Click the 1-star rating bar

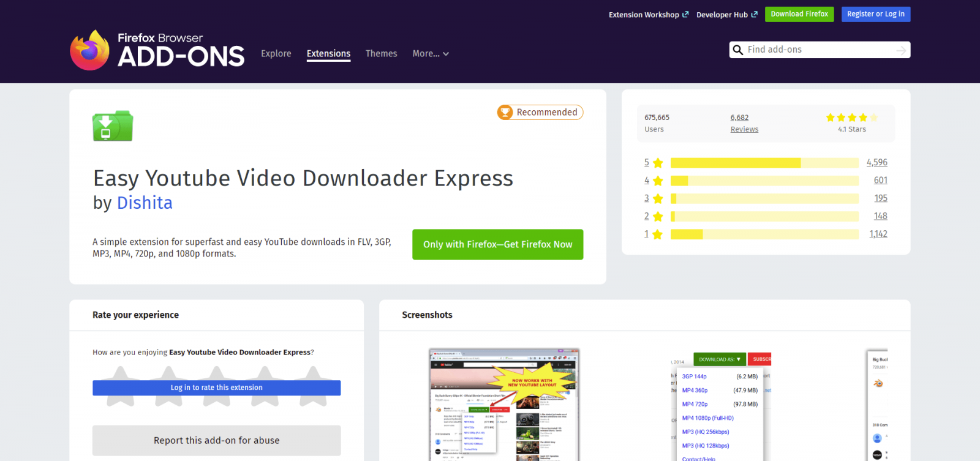(764, 234)
